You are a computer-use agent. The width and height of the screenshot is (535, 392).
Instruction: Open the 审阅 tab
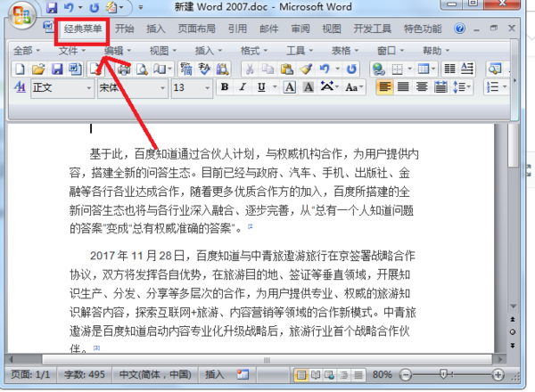(300, 29)
